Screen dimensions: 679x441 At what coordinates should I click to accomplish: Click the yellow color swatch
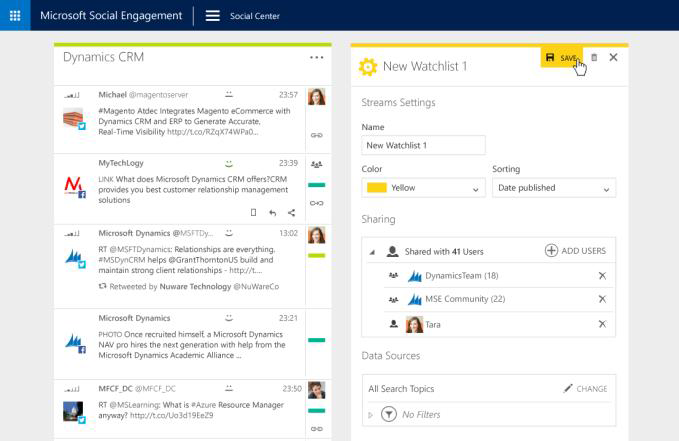coord(377,188)
